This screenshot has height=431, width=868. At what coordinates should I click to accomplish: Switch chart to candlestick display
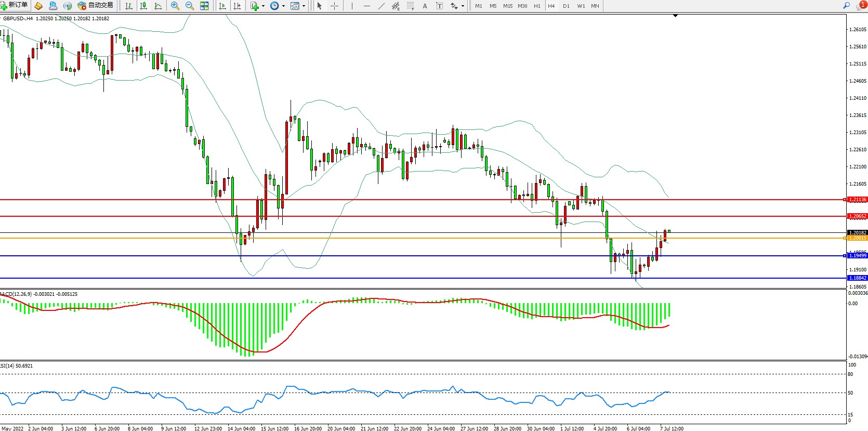(143, 6)
